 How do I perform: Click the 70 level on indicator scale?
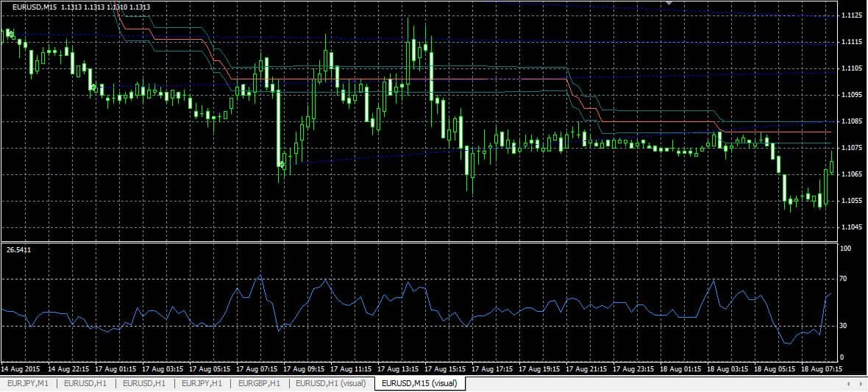click(x=844, y=279)
